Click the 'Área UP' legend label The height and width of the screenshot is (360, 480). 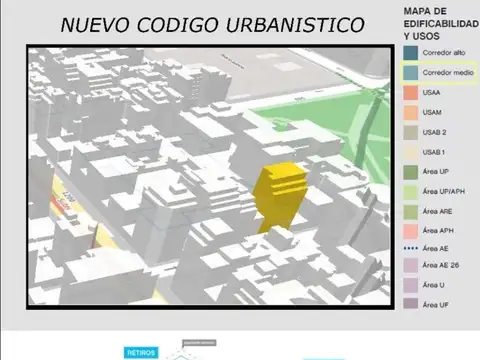[436, 172]
